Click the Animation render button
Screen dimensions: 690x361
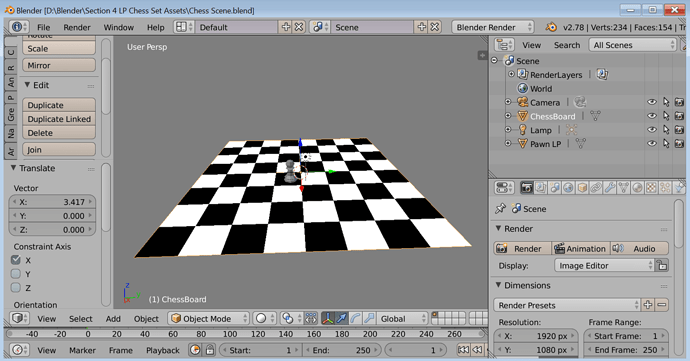(x=581, y=248)
